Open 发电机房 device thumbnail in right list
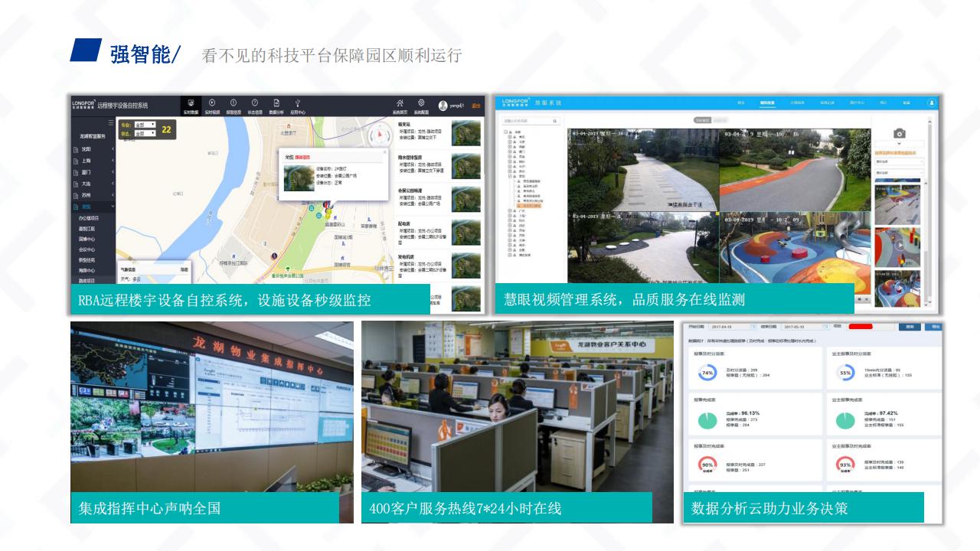Screen dimensions: 980x551 tap(466, 265)
